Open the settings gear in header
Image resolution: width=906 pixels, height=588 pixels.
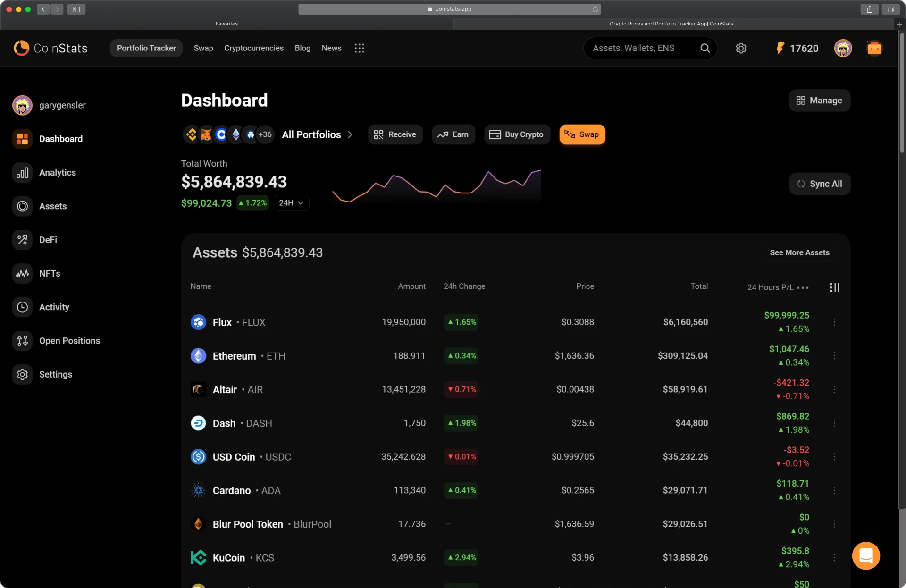click(x=741, y=48)
